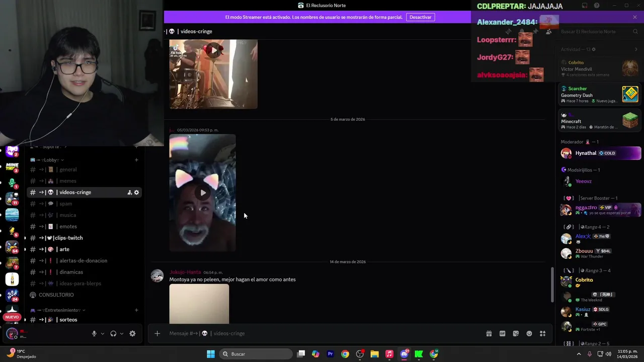
Task: Open user settings gear
Action: point(132,333)
